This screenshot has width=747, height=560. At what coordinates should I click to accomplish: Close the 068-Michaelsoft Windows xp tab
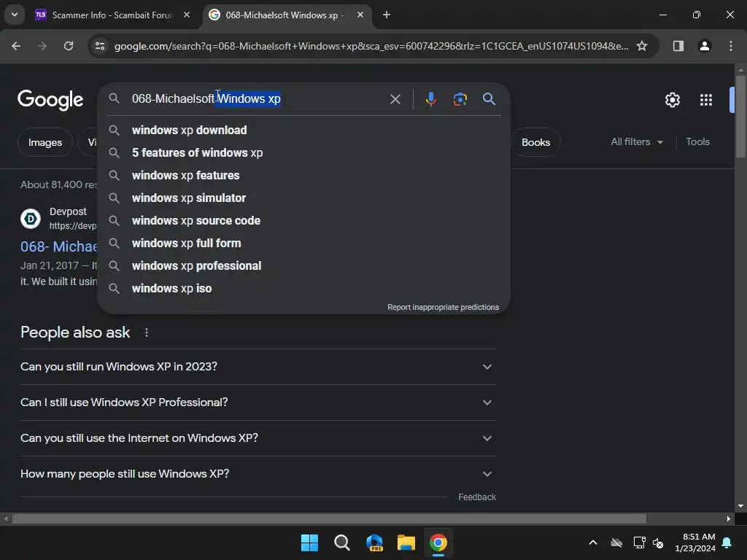pos(360,15)
